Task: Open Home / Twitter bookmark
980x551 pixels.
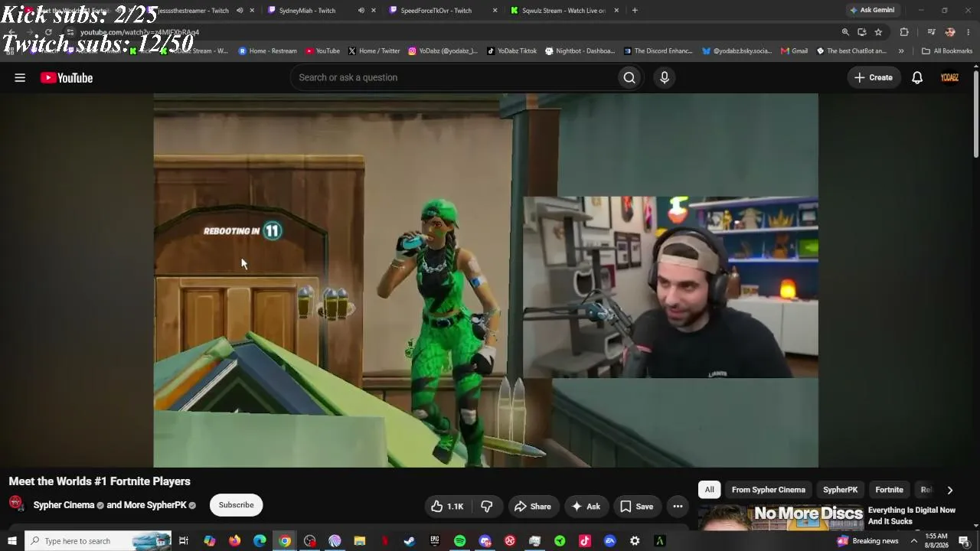Action: click(x=374, y=51)
